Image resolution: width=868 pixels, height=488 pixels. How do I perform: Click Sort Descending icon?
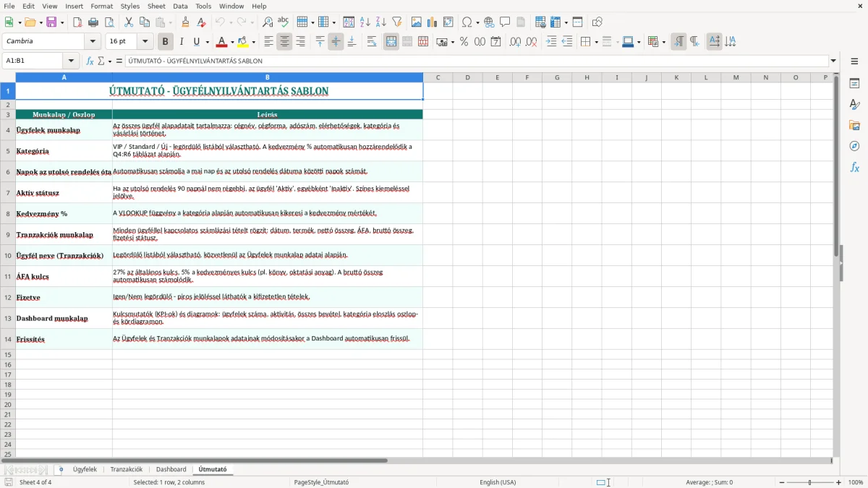(381, 22)
